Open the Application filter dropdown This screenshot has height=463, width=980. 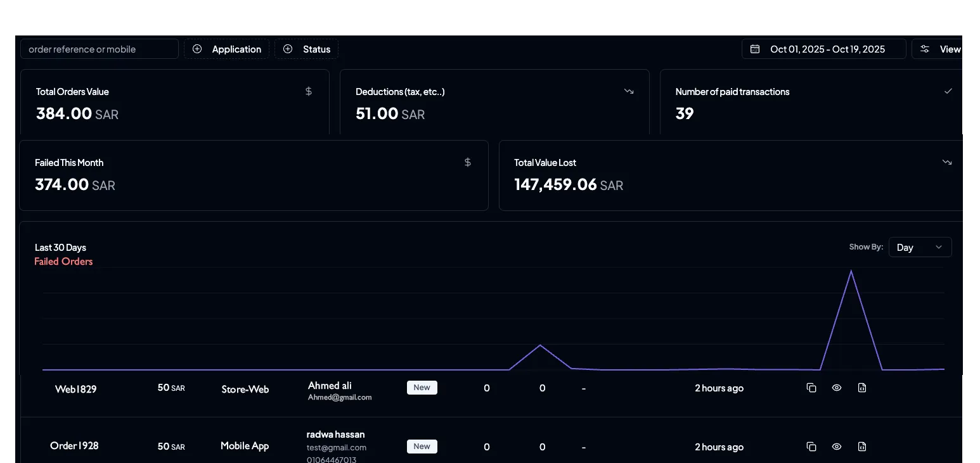click(227, 49)
